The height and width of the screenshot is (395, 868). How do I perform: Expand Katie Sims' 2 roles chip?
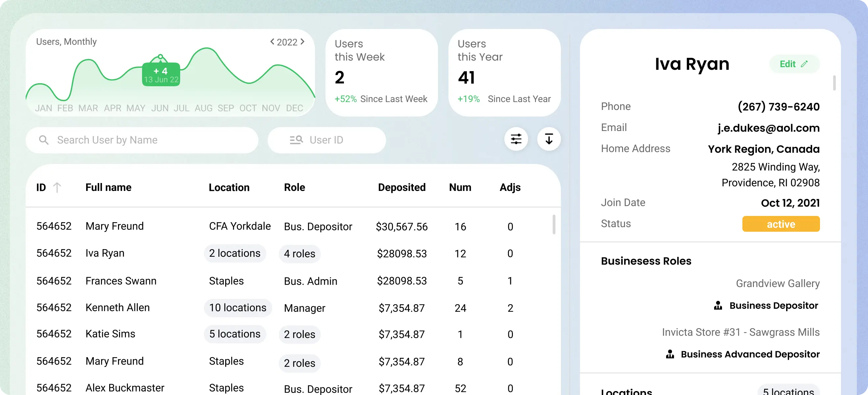click(299, 334)
